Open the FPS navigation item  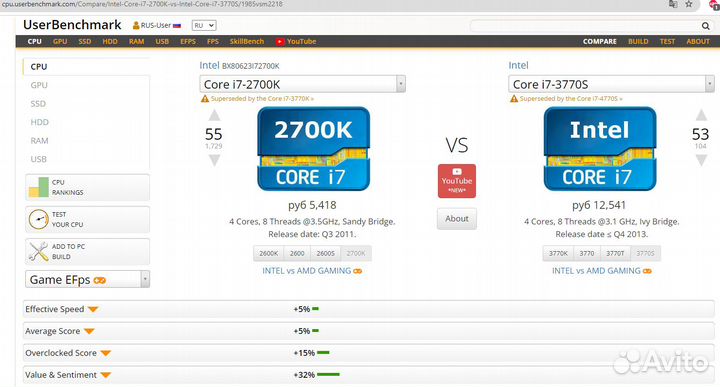pyautogui.click(x=213, y=41)
